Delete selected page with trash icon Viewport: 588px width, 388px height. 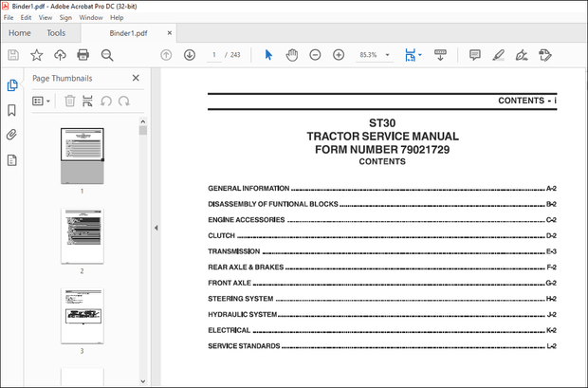tap(70, 101)
